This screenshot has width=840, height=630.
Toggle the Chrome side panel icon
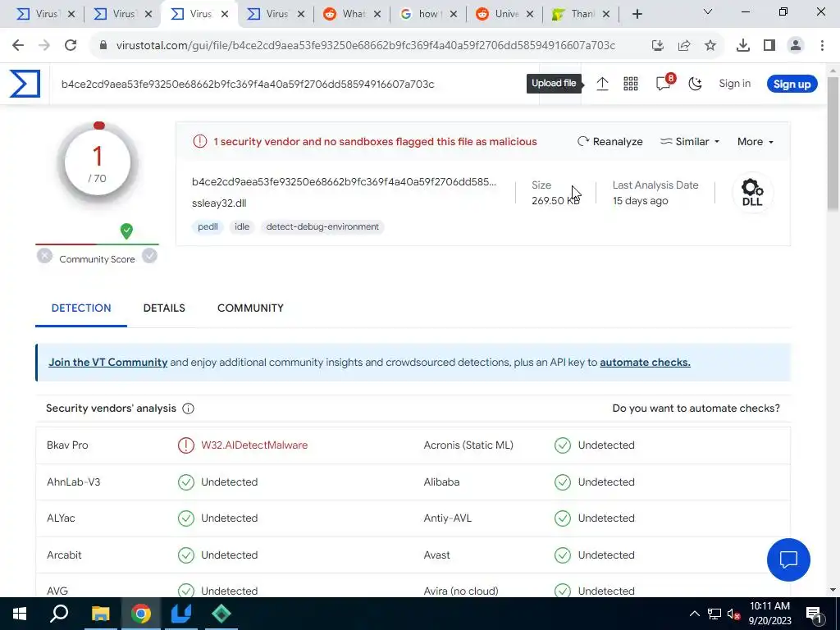(x=769, y=46)
